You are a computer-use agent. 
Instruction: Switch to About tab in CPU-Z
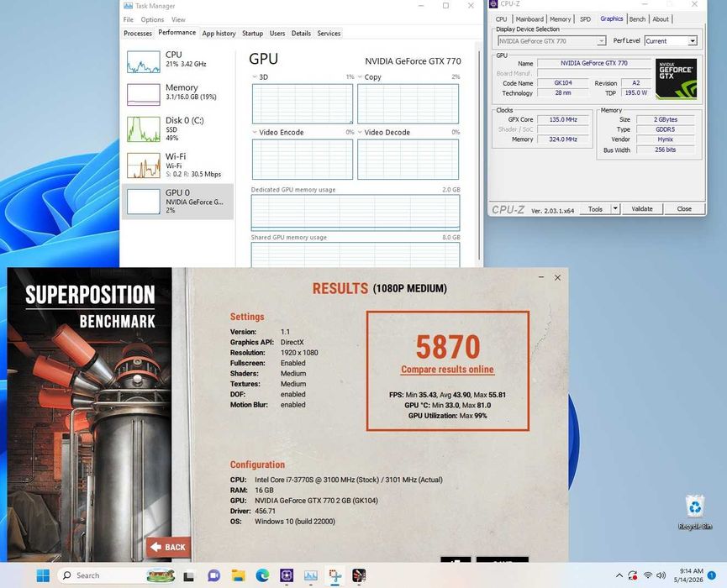tap(661, 19)
